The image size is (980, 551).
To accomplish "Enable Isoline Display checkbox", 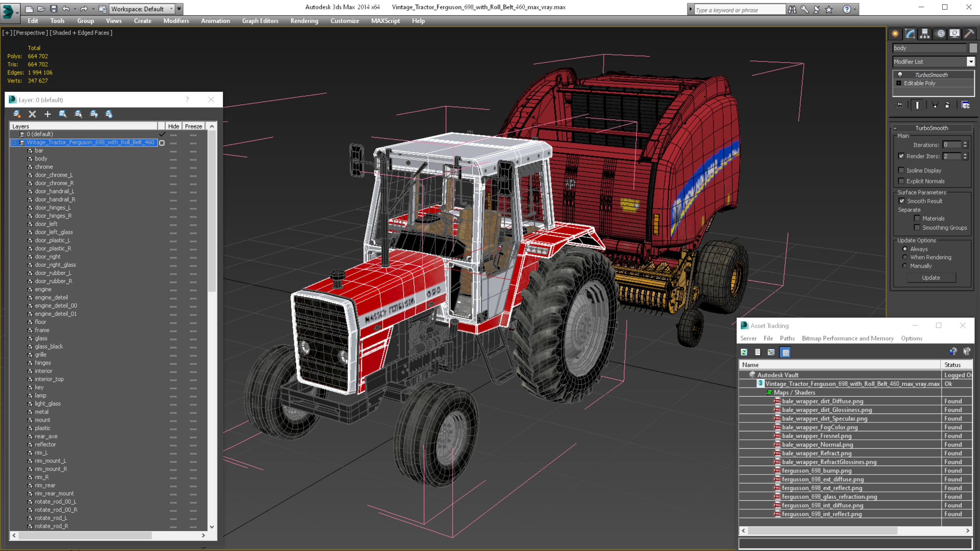I will click(x=901, y=170).
